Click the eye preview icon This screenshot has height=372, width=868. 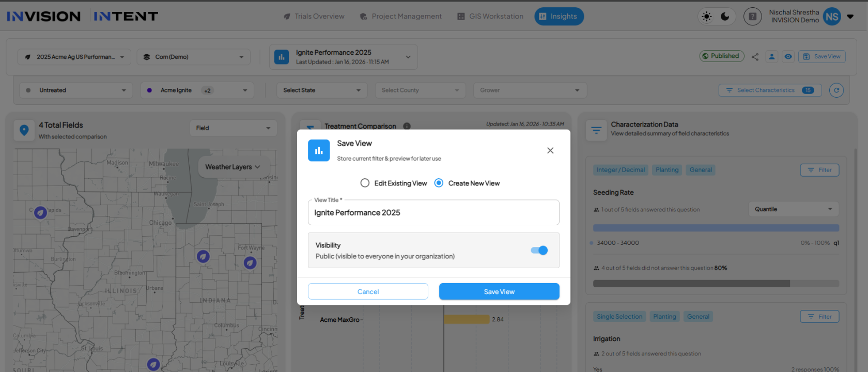788,57
